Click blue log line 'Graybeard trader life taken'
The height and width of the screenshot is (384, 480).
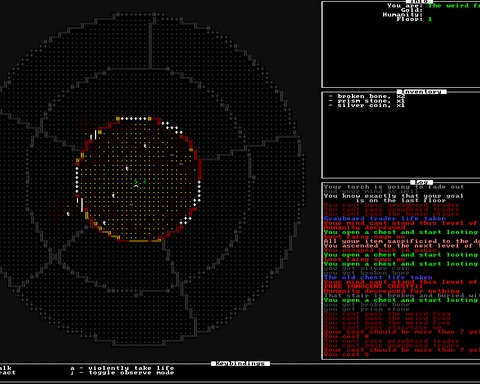pos(385,219)
